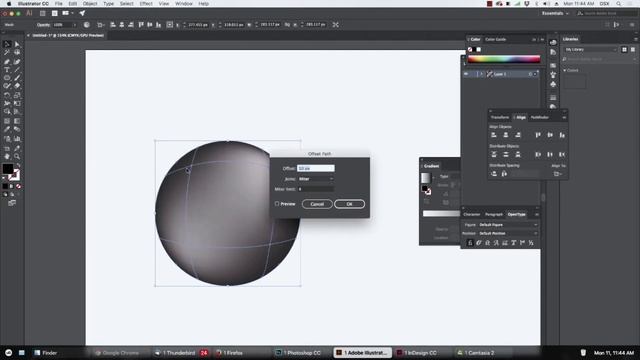Click vertical distribute center in Distribute Objects
The width and height of the screenshot is (640, 360).
(506, 154)
